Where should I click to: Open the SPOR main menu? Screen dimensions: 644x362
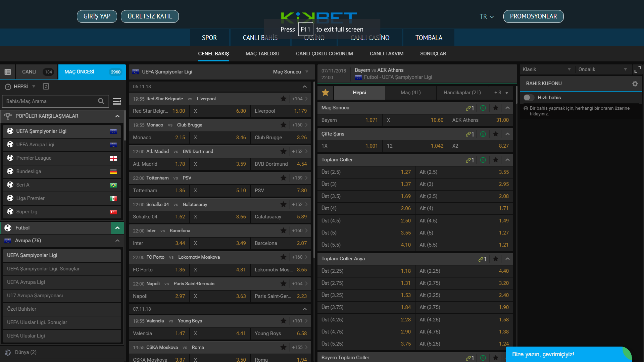(x=209, y=38)
